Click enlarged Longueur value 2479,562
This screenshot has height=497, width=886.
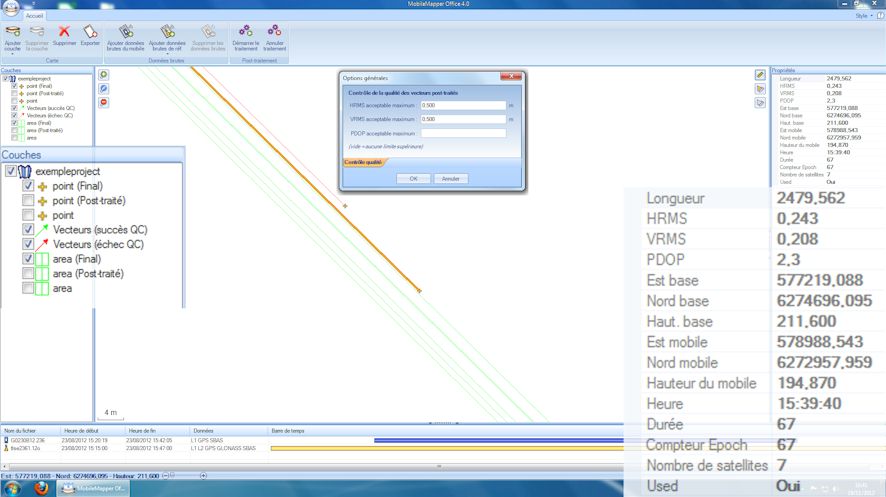coord(811,198)
